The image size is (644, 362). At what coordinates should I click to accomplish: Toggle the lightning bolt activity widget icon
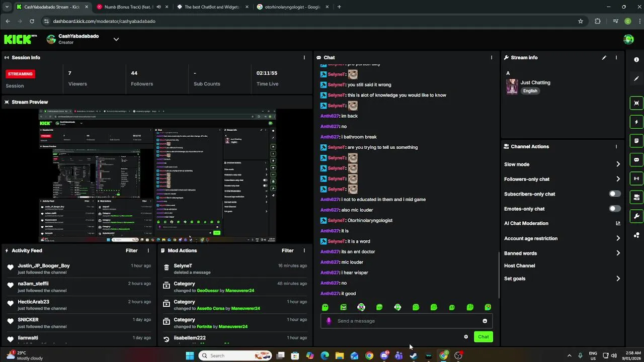(636, 122)
